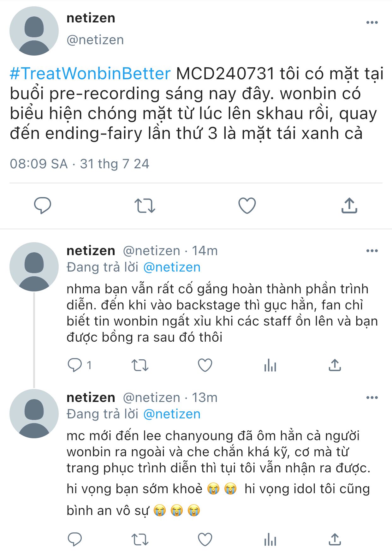View analytics of the 14m reply

(x=270, y=365)
